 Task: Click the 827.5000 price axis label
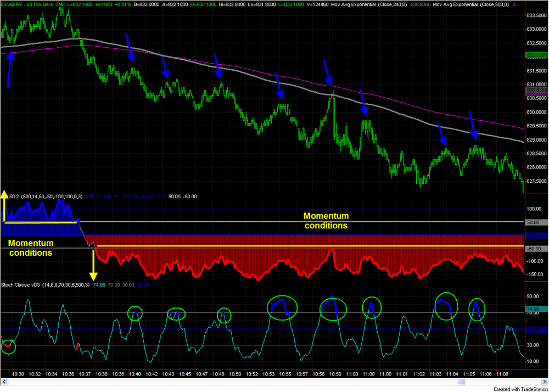point(536,181)
